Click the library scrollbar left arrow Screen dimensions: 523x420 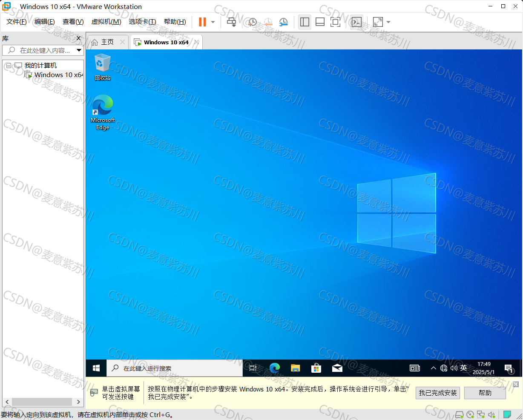click(x=7, y=402)
